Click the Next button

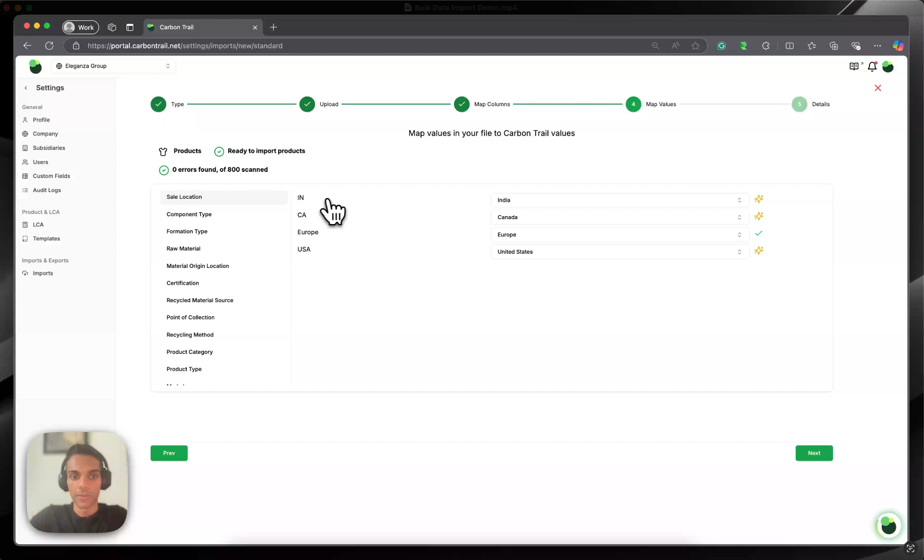pos(814,453)
